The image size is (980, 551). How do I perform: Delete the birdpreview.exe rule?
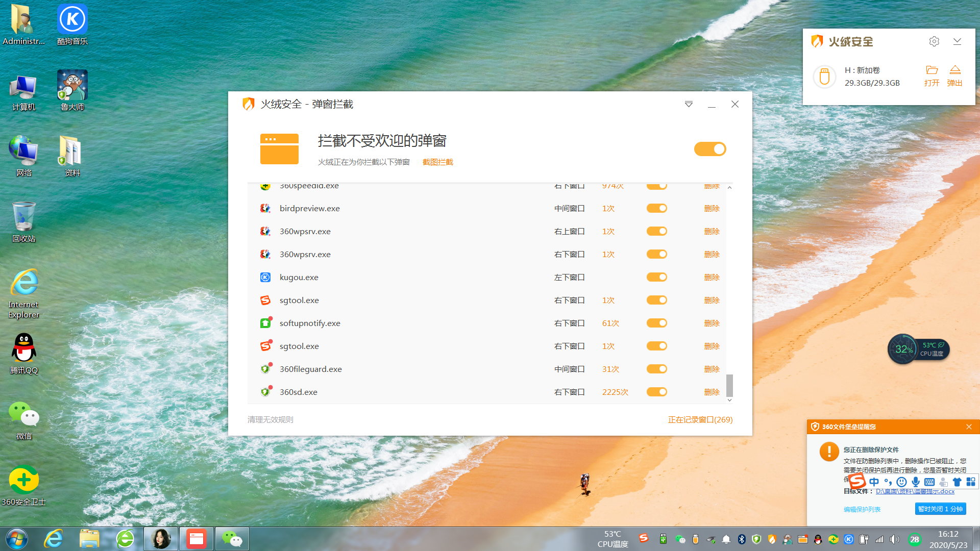tap(712, 208)
